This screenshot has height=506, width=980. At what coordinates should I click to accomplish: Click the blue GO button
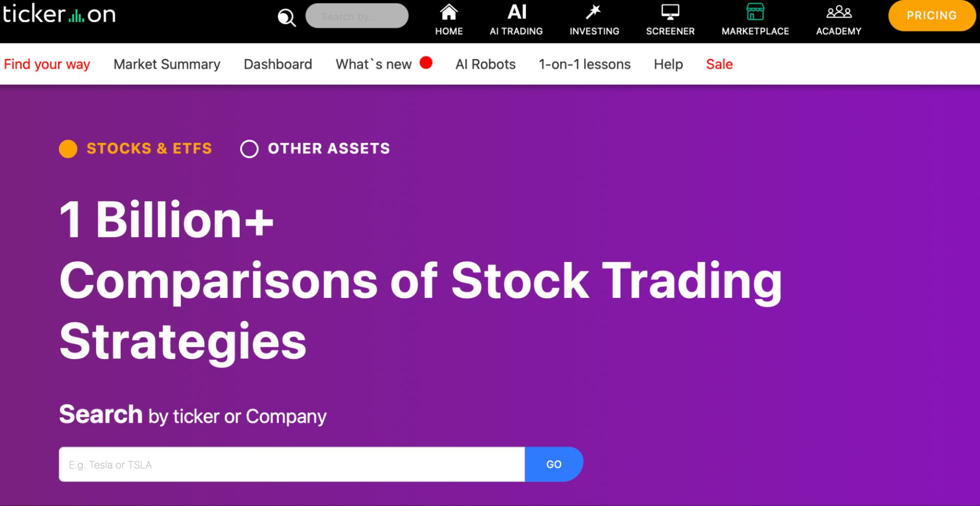[554, 464]
